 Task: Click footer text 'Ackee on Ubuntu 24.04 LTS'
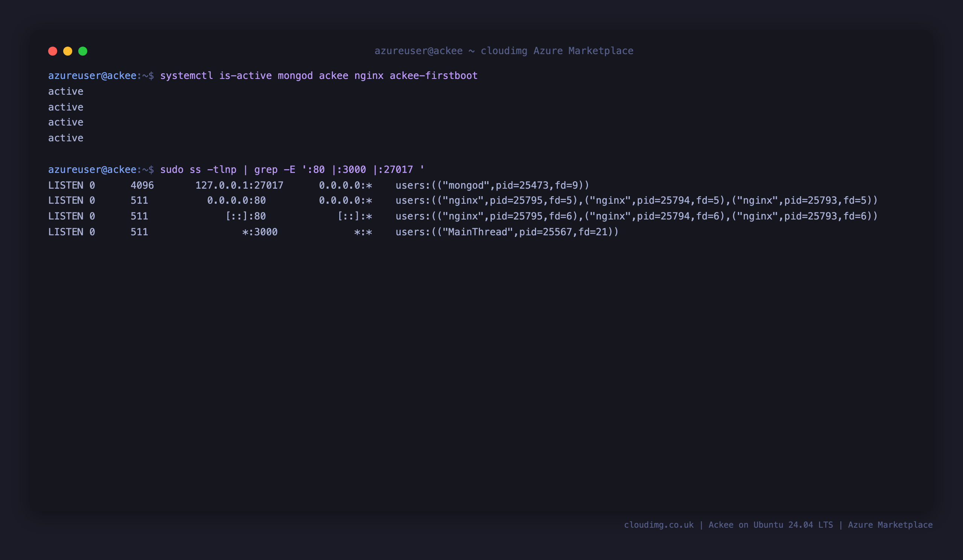[x=771, y=525]
